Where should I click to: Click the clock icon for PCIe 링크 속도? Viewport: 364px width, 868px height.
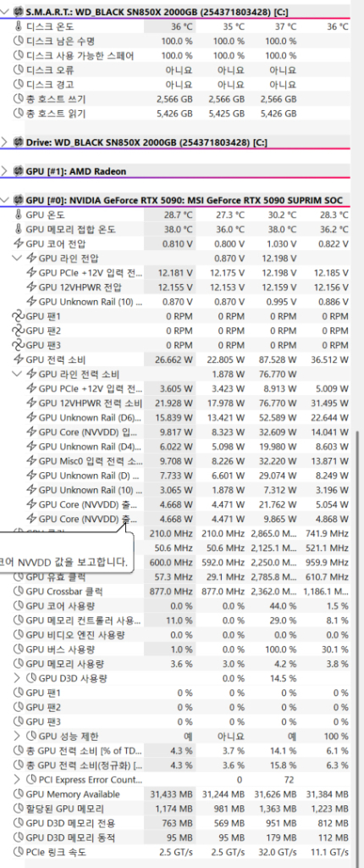click(x=18, y=853)
